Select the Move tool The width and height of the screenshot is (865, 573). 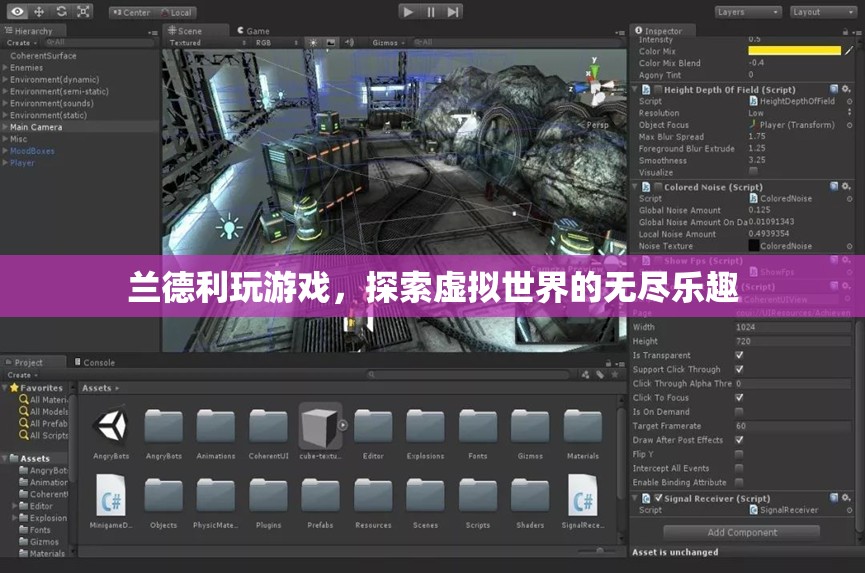point(39,12)
